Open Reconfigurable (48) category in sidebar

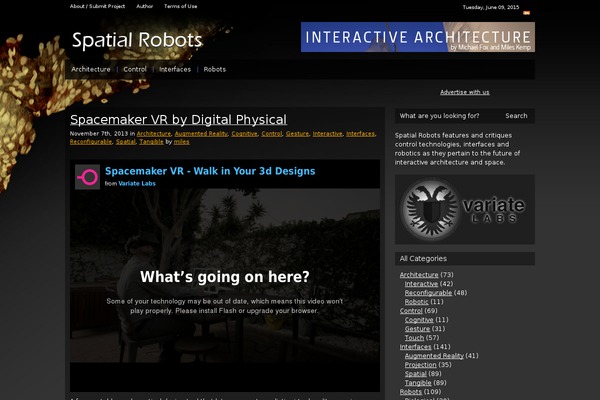tap(428, 293)
